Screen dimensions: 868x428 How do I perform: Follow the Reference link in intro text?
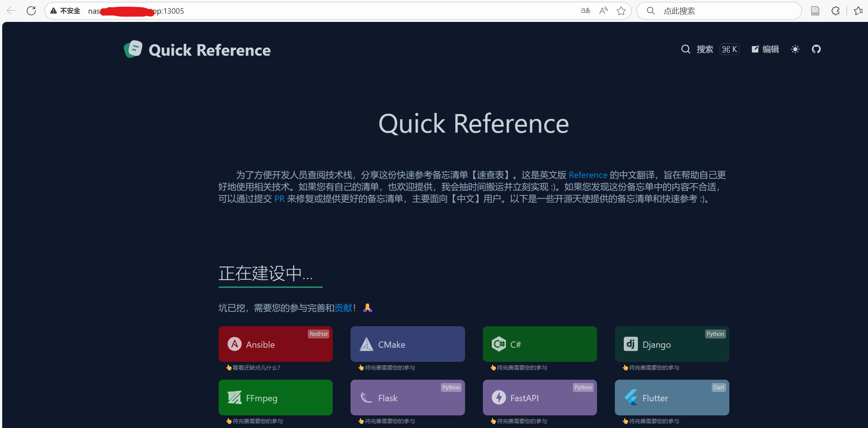click(588, 175)
